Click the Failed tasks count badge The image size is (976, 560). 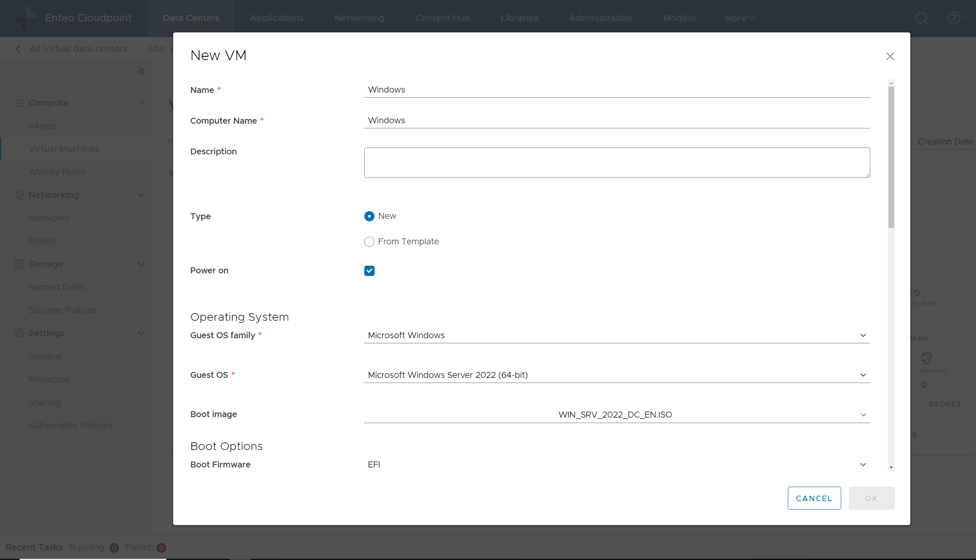(x=161, y=548)
